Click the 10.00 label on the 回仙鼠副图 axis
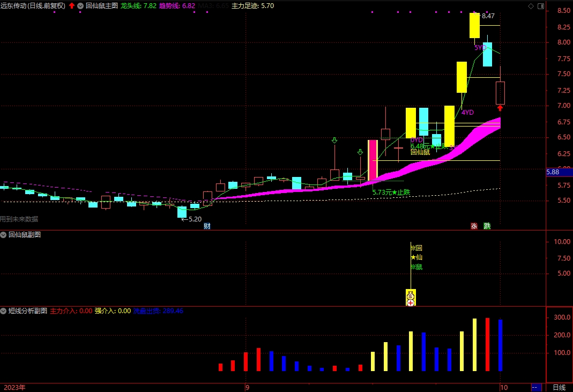 point(562,242)
